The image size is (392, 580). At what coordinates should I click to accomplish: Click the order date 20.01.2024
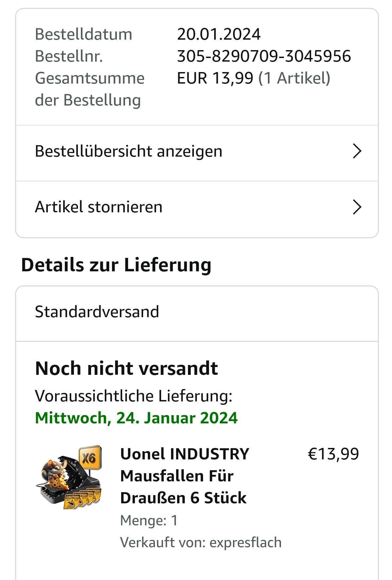click(x=219, y=34)
